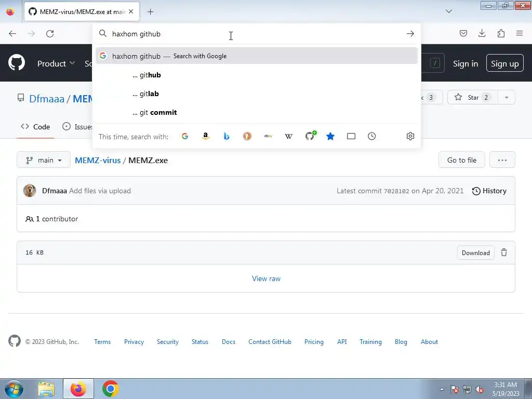Open the Privacy footer link
Image resolution: width=532 pixels, height=399 pixels.
[134, 342]
